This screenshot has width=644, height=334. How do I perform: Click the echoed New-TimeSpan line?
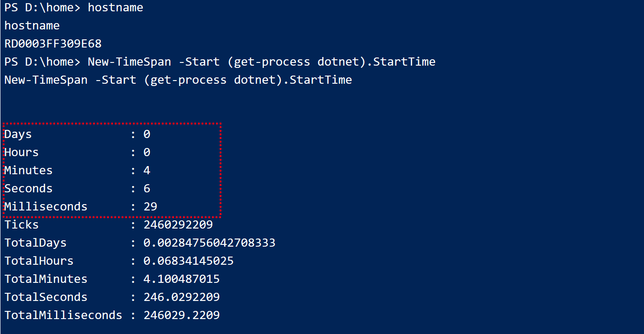178,80
